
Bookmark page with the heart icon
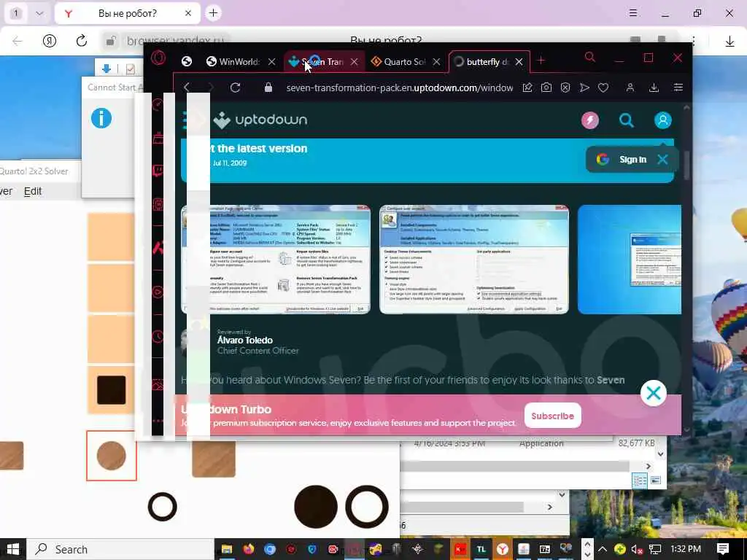click(x=603, y=87)
